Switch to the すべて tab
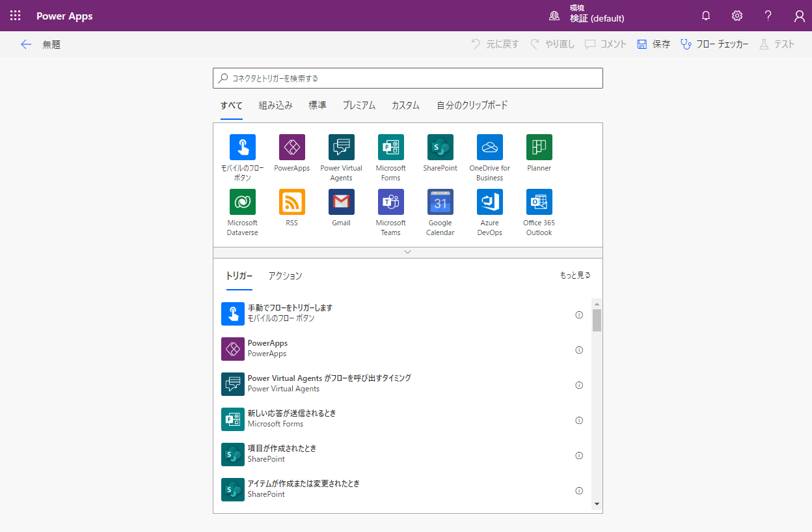Image resolution: width=812 pixels, height=532 pixels. 232,105
